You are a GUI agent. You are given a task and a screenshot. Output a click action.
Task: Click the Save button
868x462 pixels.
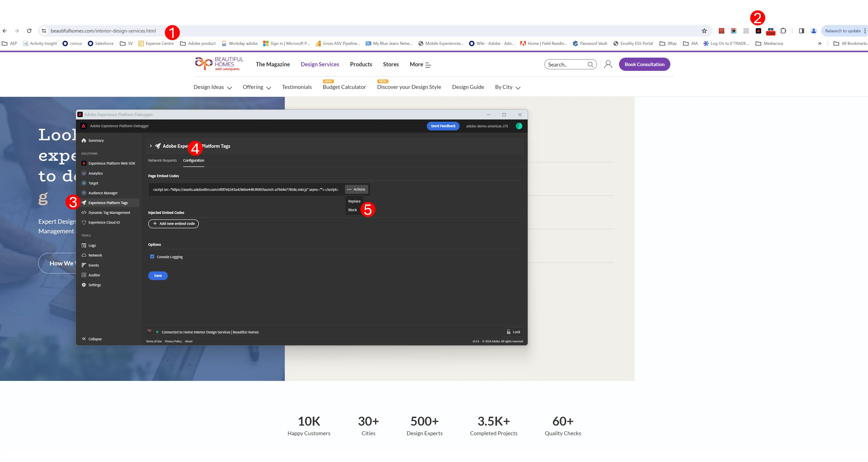(158, 275)
